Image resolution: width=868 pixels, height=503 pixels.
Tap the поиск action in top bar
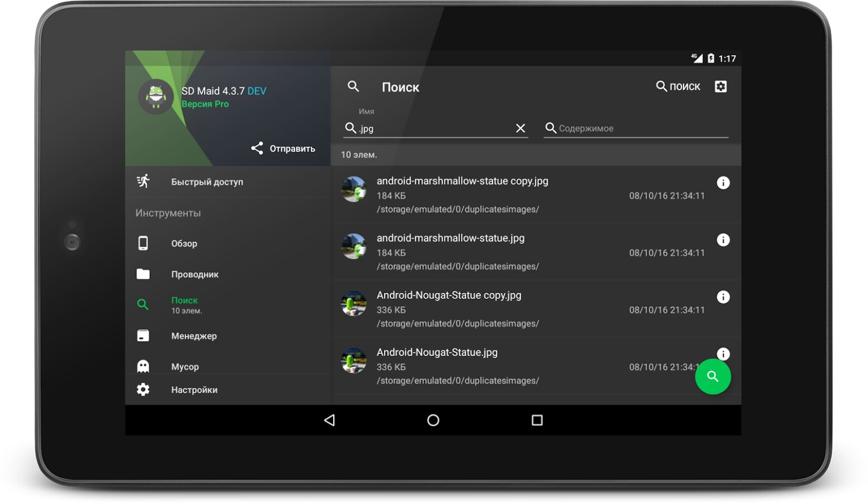678,86
